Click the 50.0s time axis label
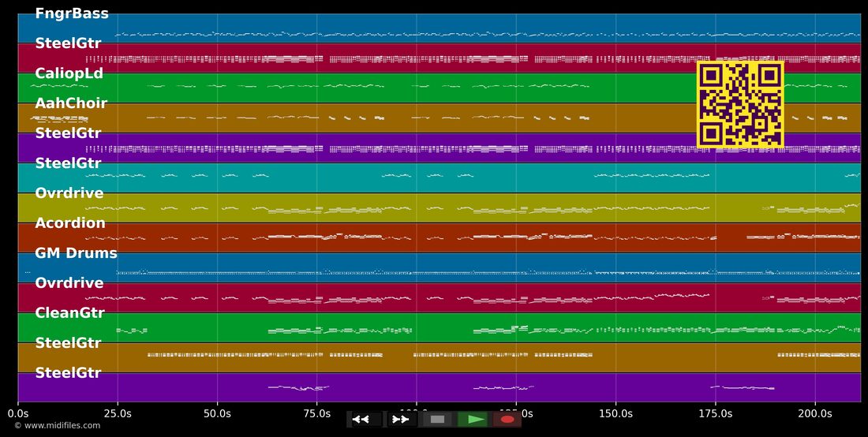This screenshot has width=868, height=437. 217,413
